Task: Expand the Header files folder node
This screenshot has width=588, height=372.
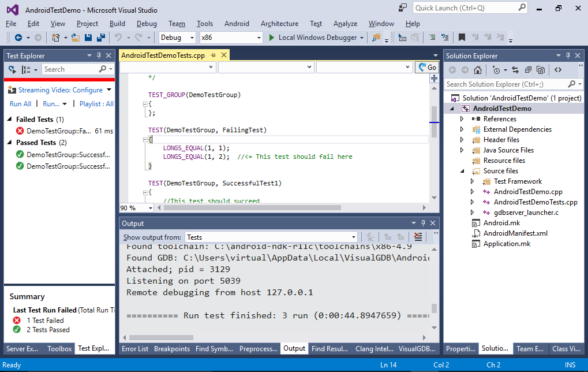Action: point(462,140)
